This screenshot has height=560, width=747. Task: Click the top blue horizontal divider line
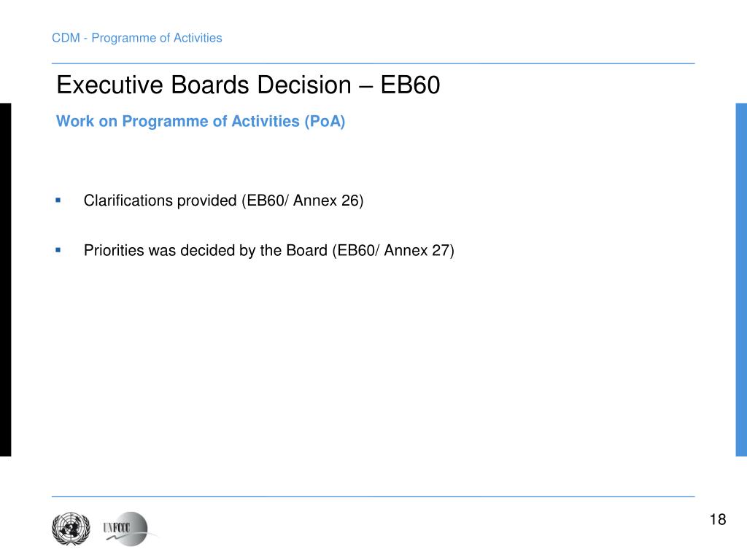373,63
